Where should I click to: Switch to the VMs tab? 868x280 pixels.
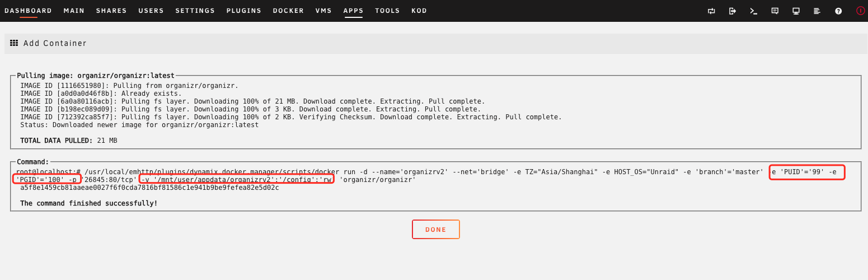point(324,11)
